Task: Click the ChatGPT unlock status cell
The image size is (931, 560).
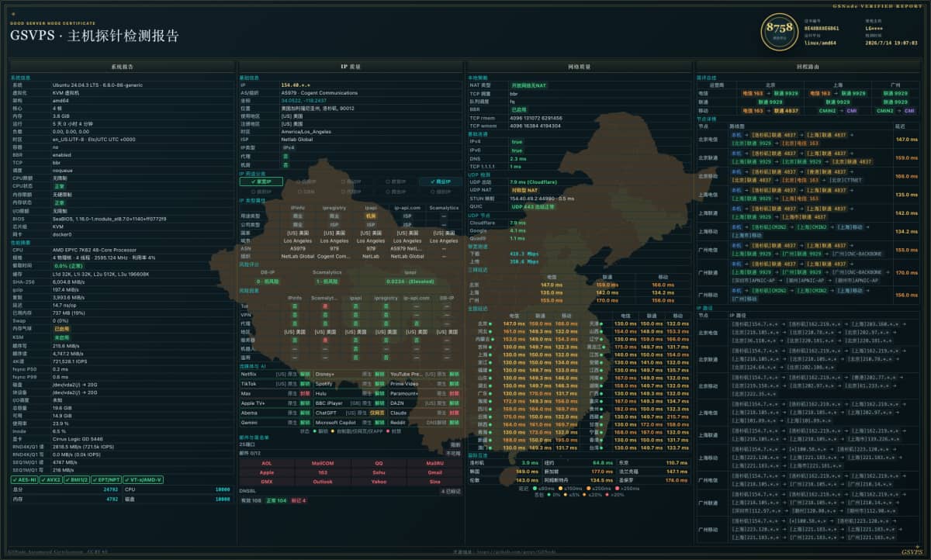Action: click(350, 413)
